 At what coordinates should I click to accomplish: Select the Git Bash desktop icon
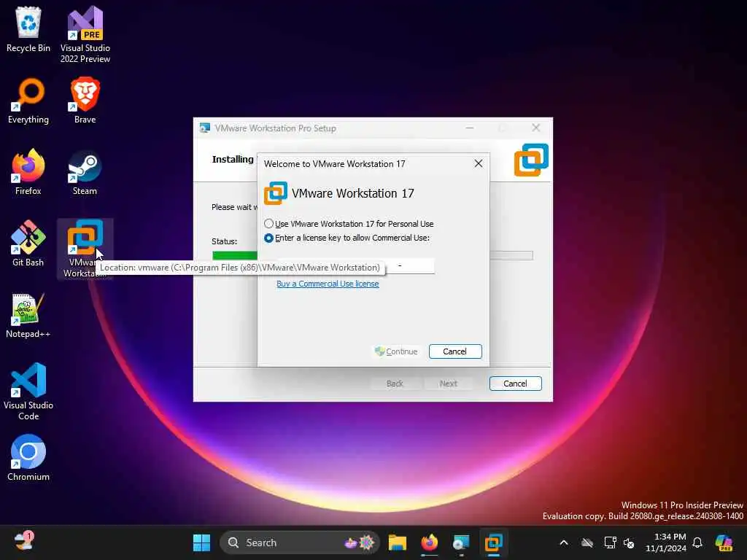point(28,244)
